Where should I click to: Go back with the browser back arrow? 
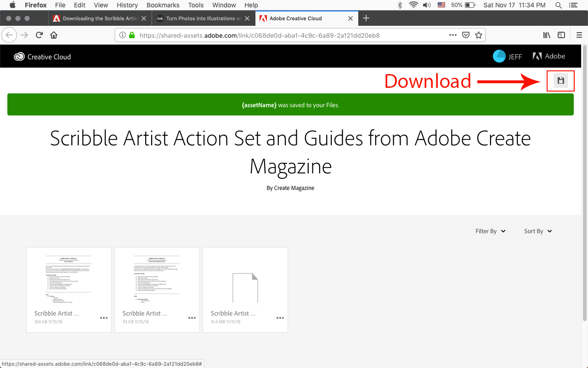(x=10, y=35)
